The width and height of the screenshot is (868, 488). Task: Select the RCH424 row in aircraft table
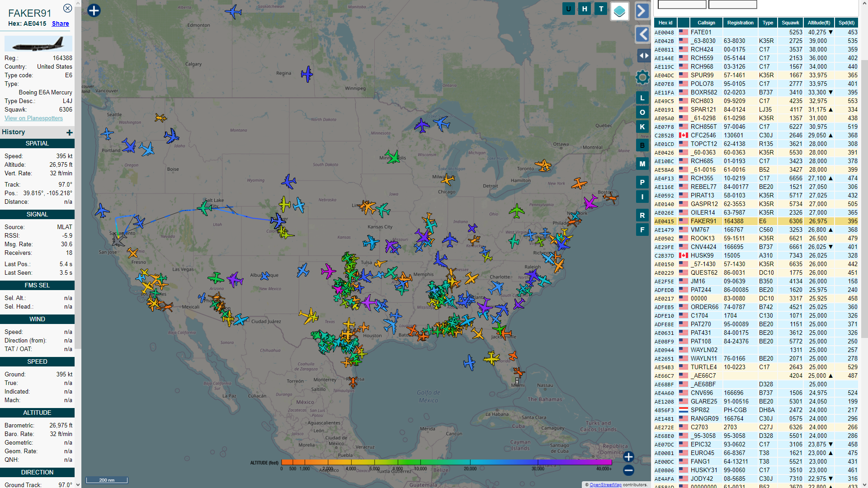756,49
